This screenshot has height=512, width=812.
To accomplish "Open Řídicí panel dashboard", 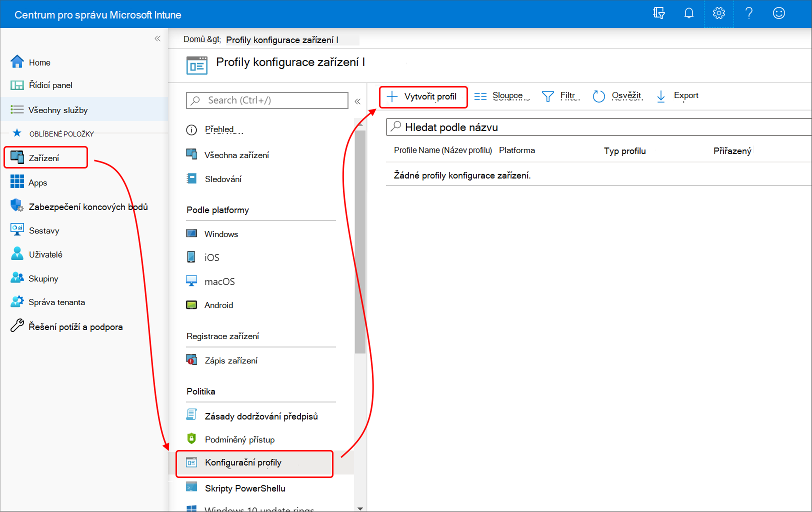I will point(50,85).
